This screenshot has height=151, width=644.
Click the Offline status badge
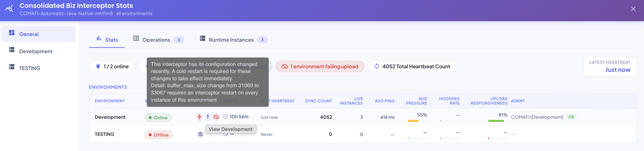(159, 135)
